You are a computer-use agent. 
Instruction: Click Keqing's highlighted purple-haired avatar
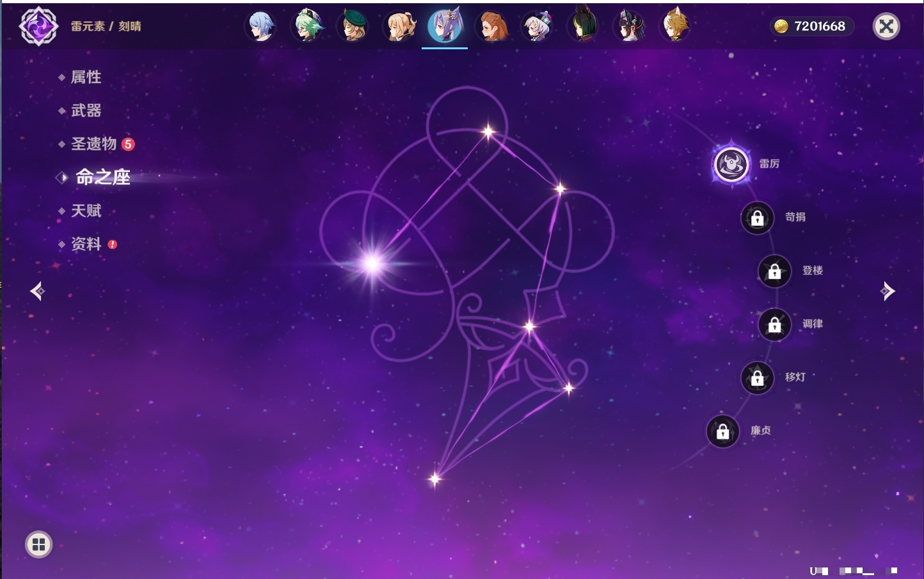click(445, 26)
